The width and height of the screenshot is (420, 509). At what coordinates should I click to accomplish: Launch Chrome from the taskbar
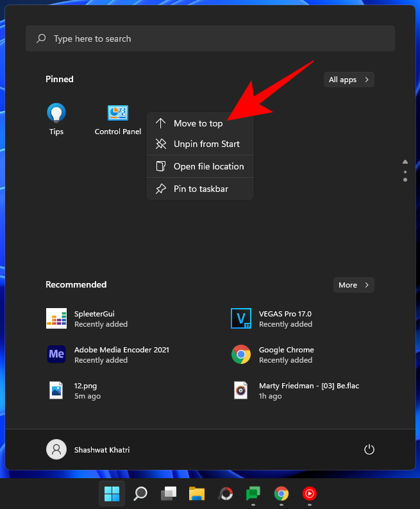[x=281, y=494]
